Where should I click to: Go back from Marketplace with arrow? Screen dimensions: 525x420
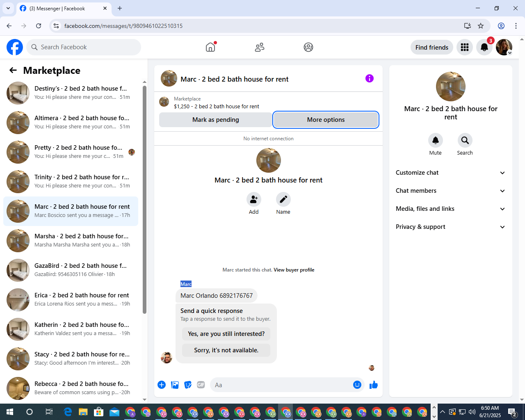pyautogui.click(x=13, y=70)
